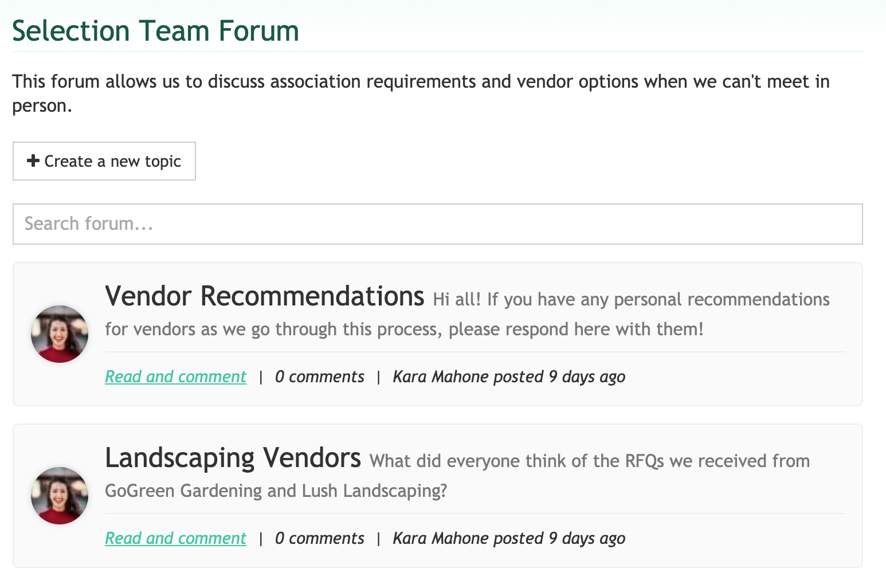This screenshot has height=588, width=886.
Task: Open the Landscaping Vendors topic title
Action: point(233,458)
